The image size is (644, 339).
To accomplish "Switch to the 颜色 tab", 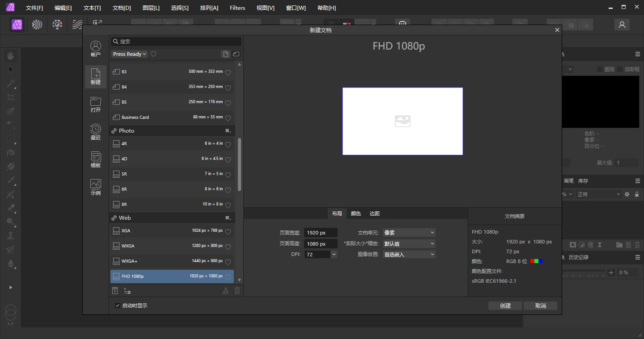I will 356,214.
